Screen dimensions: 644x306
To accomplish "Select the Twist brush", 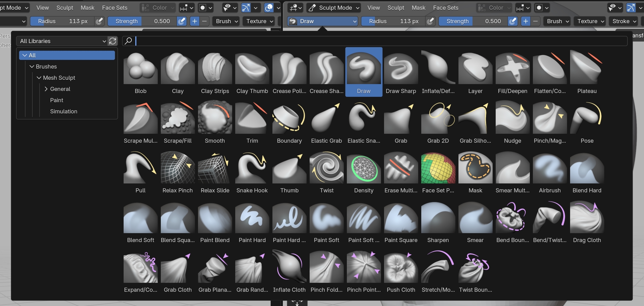I will 326,168.
